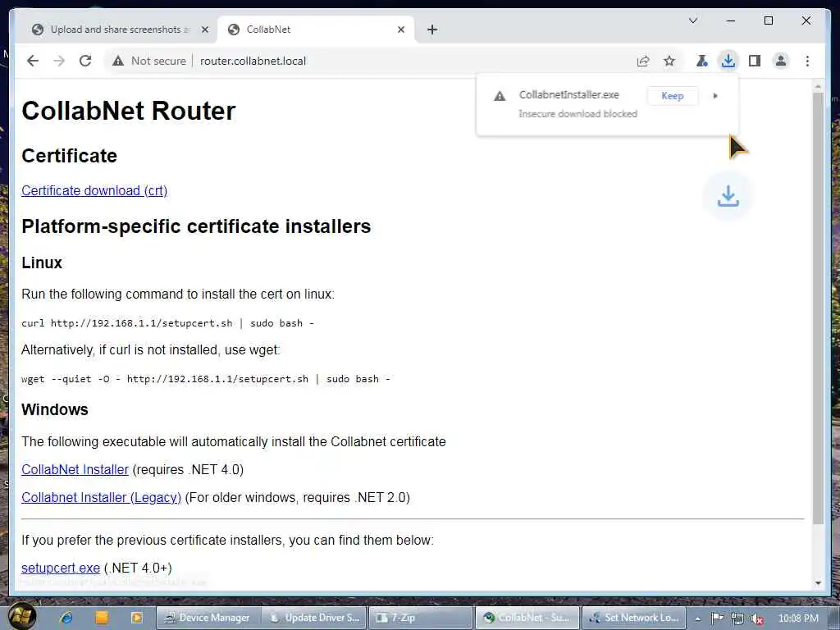Click the page vertical scrollbar thumb
The image size is (840, 630).
(818, 308)
